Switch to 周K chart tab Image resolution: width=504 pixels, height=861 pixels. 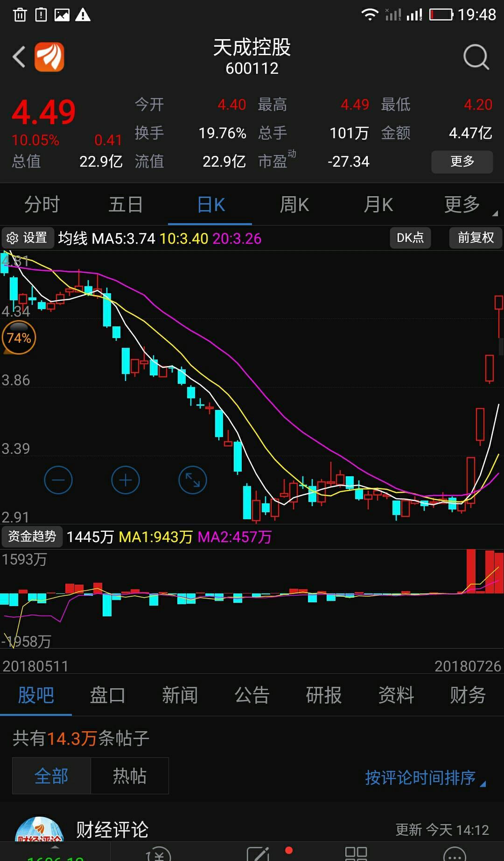[x=294, y=205]
